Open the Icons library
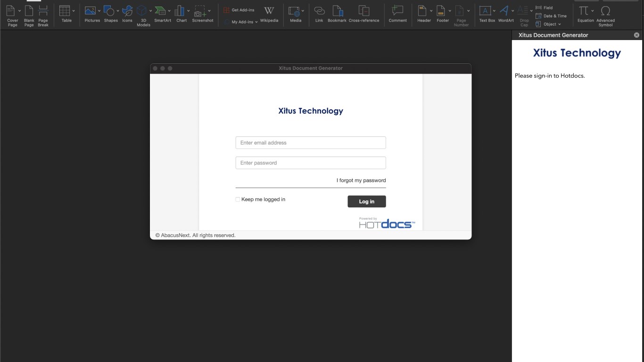Image resolution: width=644 pixels, height=362 pixels. point(127,14)
